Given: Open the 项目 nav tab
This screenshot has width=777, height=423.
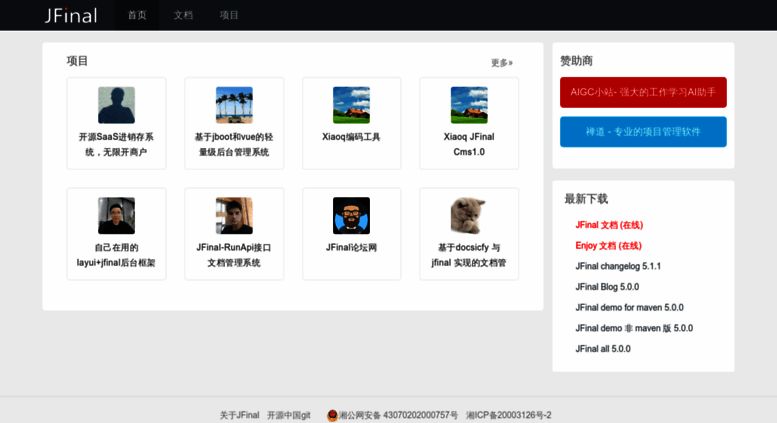Looking at the screenshot, I should pos(229,15).
